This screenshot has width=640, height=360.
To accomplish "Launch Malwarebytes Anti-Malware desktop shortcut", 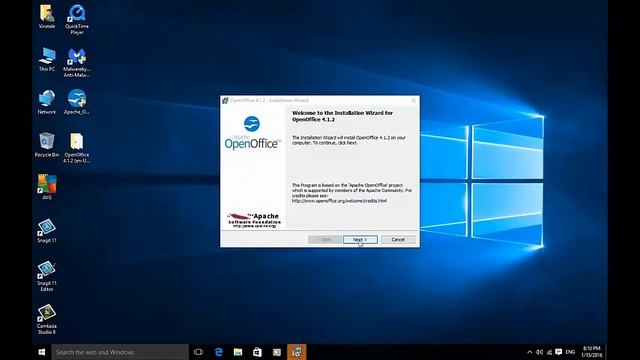I will coord(77,62).
